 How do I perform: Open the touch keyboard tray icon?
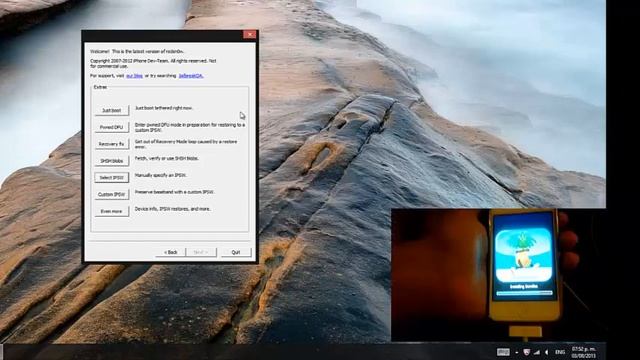(503, 352)
